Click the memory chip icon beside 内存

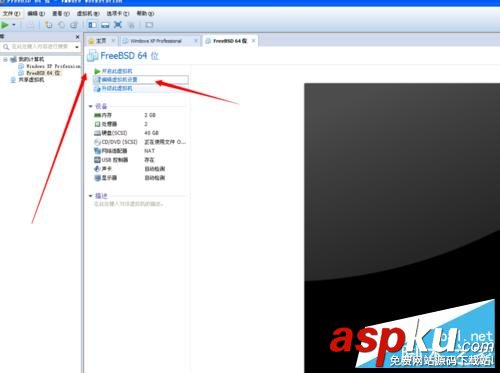tap(97, 115)
